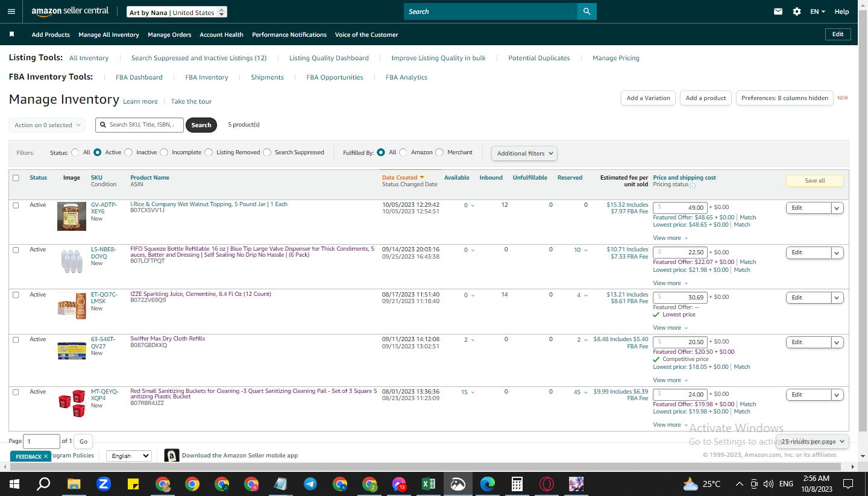Click the 'Add a product' button

(x=706, y=98)
